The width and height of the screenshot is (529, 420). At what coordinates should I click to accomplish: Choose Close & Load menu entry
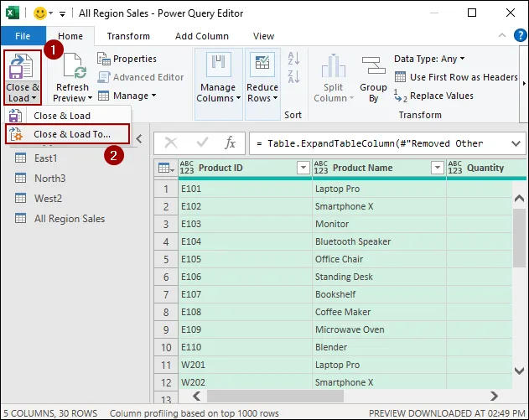(67, 116)
